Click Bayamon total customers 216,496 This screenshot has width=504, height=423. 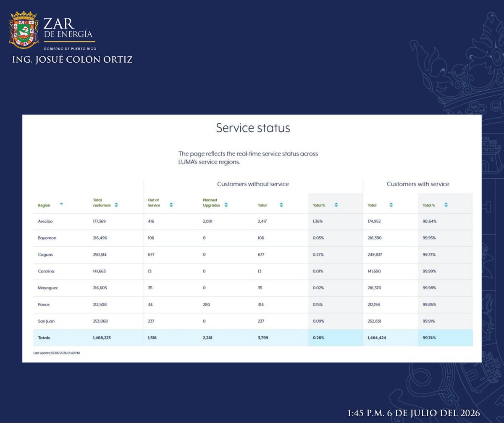pyautogui.click(x=100, y=238)
